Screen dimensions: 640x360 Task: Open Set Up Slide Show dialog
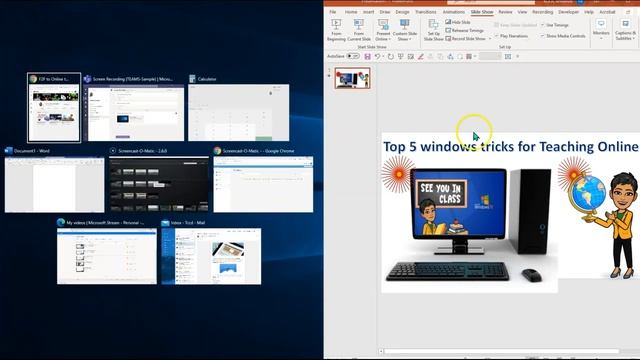pyautogui.click(x=433, y=30)
